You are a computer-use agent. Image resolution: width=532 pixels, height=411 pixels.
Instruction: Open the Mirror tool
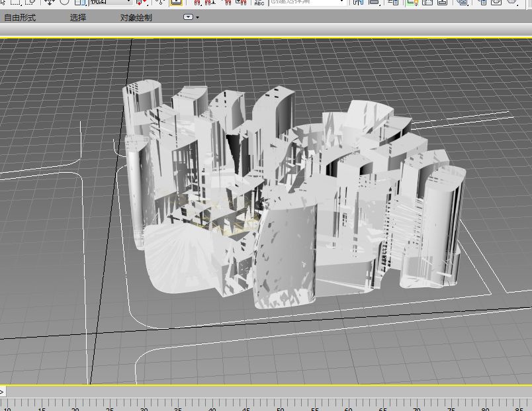pyautogui.click(x=358, y=2)
